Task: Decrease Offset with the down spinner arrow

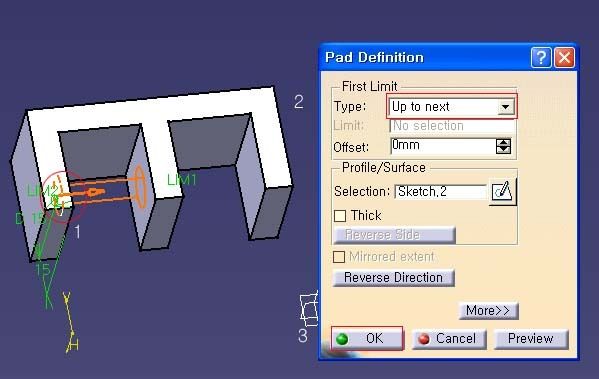Action: (503, 150)
